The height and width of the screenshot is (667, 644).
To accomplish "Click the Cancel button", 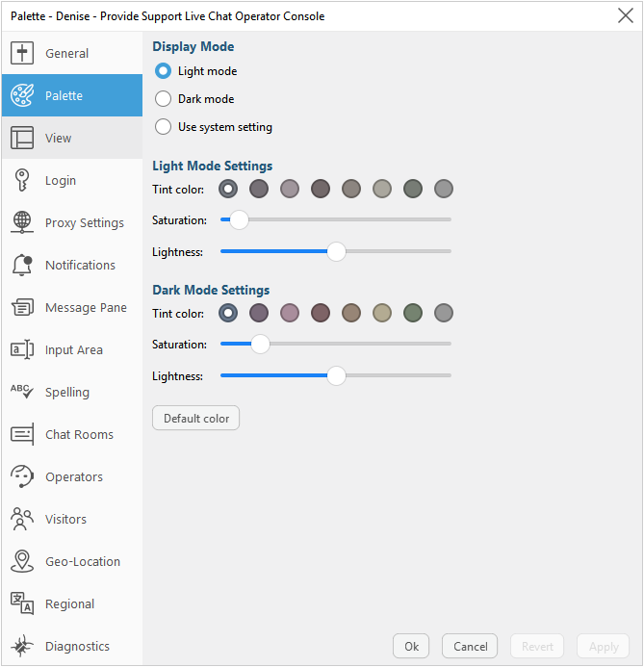I will (470, 646).
